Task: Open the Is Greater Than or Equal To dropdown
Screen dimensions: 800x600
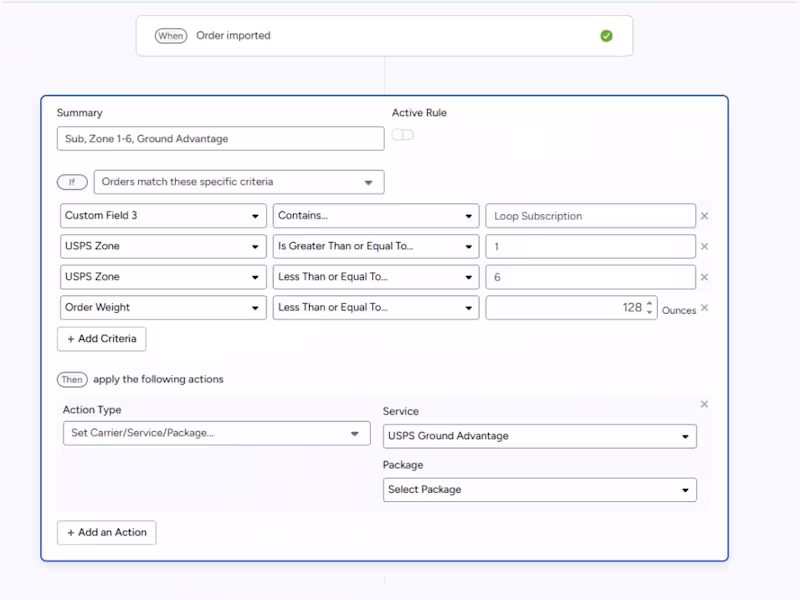Action: pyautogui.click(x=376, y=246)
